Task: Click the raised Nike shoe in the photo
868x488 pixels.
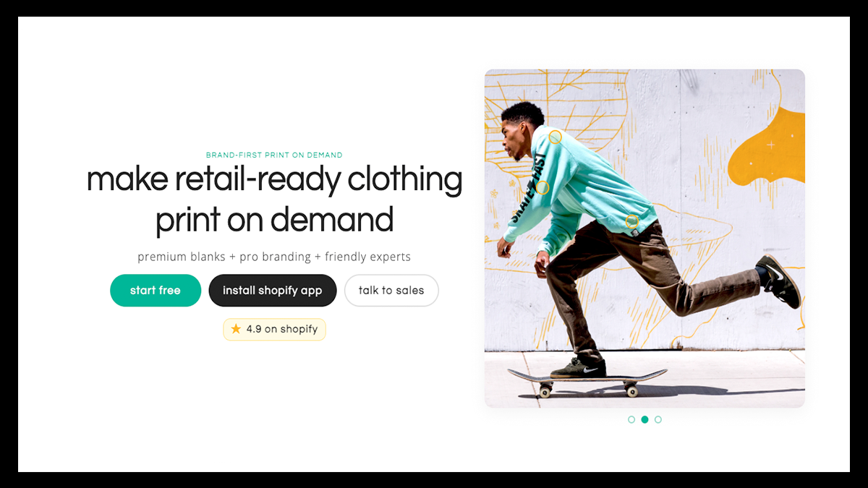Action: click(x=780, y=281)
